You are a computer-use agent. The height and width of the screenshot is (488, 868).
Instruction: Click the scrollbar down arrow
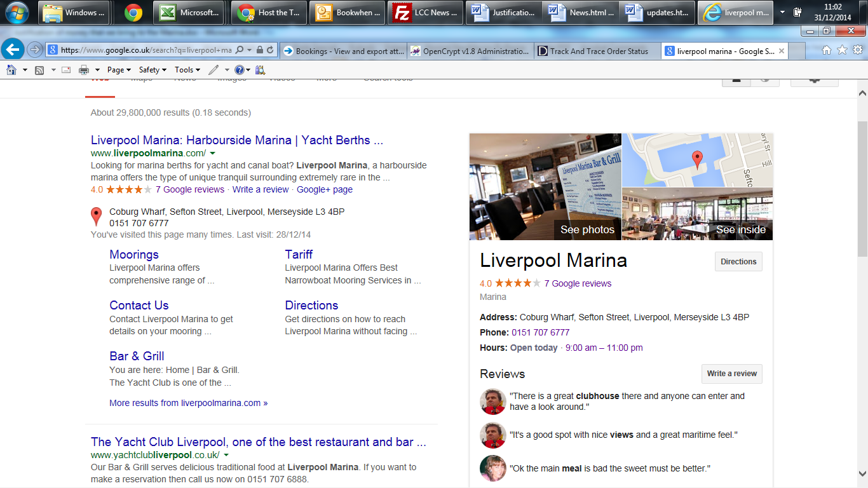pos(862,474)
